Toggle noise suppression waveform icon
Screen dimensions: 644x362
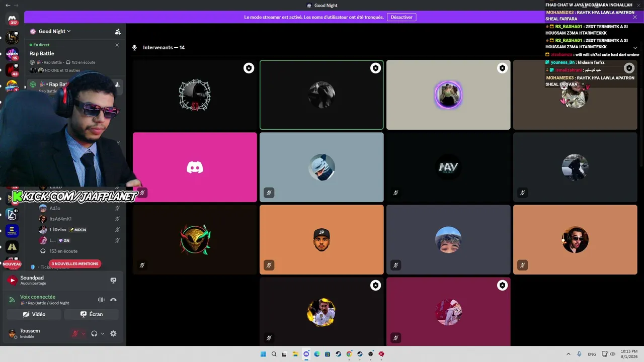click(101, 300)
